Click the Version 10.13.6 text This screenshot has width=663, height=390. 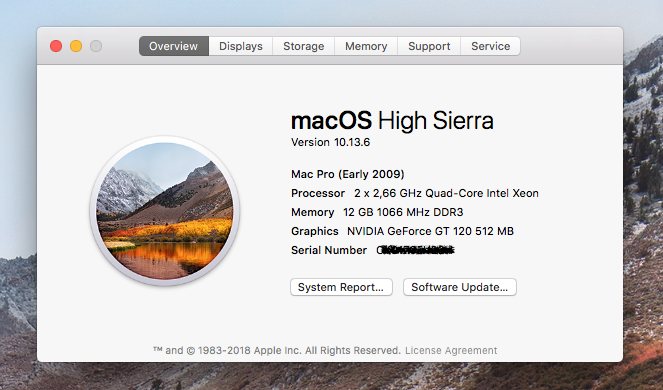330,142
